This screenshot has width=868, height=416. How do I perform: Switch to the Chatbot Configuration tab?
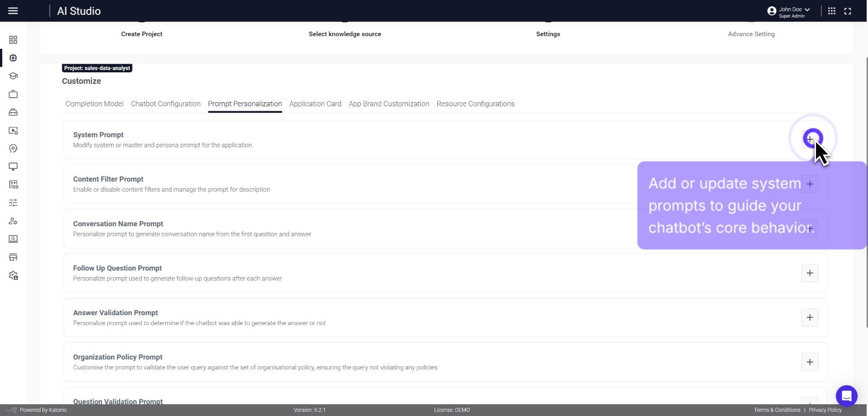click(x=165, y=104)
